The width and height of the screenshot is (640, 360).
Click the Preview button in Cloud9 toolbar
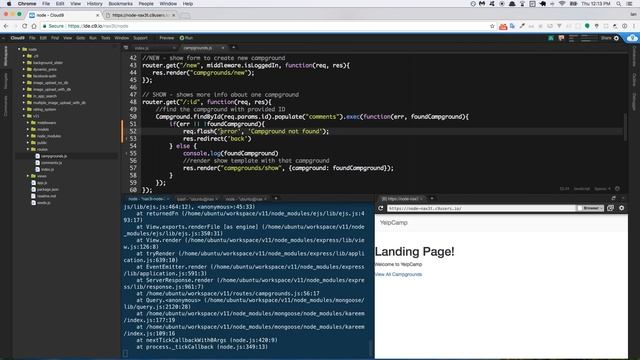tap(166, 38)
